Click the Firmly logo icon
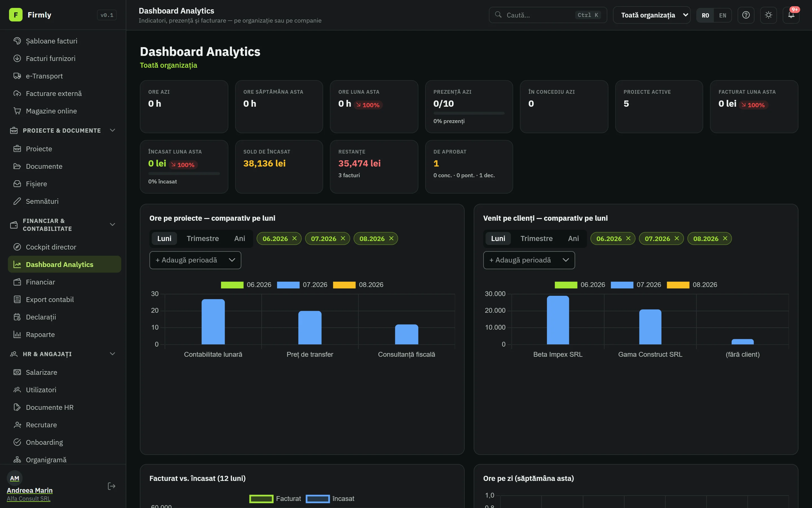 click(x=16, y=15)
